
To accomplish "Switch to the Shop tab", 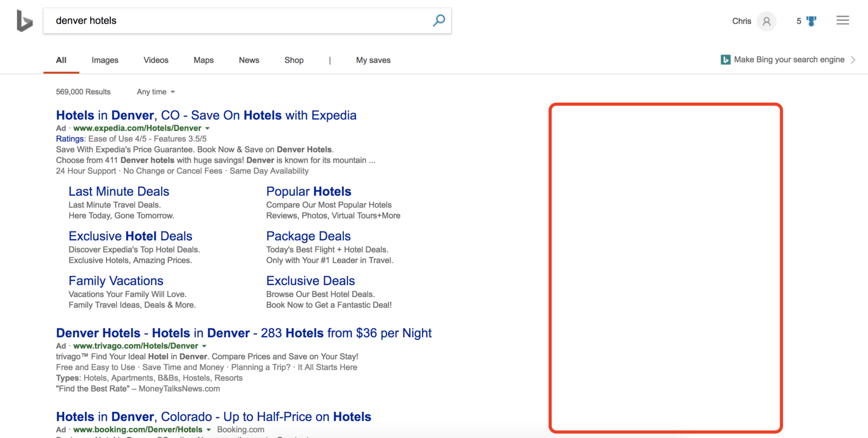I will pos(294,60).
